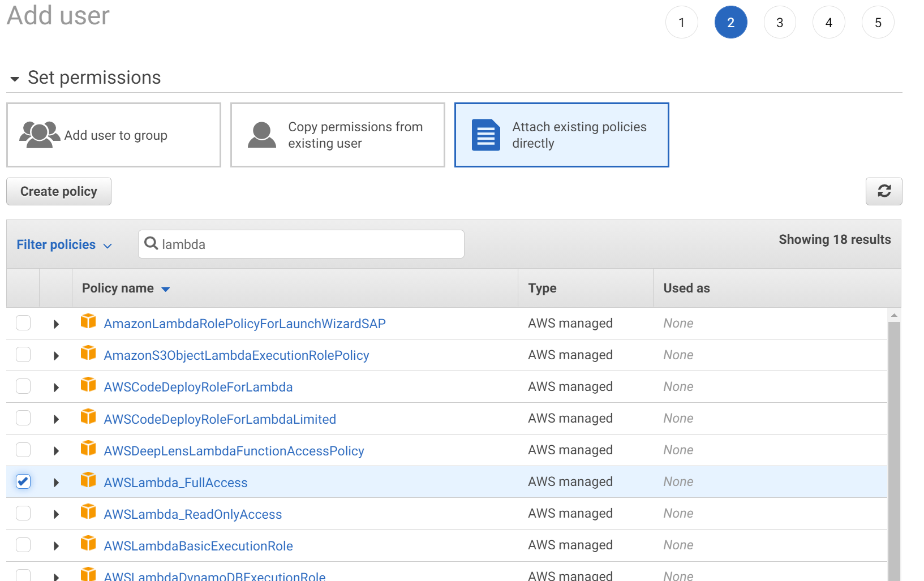Check the AWSDeepLensLambdaFunctionAccessPolicy checkbox
This screenshot has height=581, width=924.
[x=23, y=450]
